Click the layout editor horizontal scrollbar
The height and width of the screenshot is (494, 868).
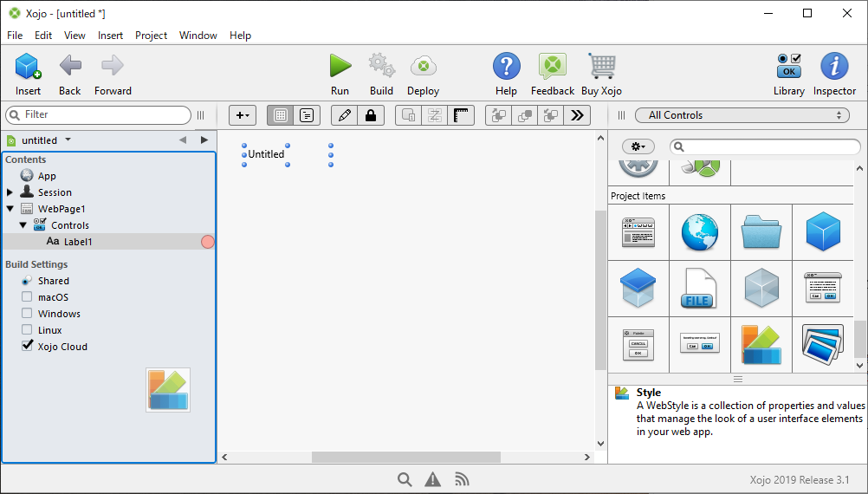[x=405, y=458]
